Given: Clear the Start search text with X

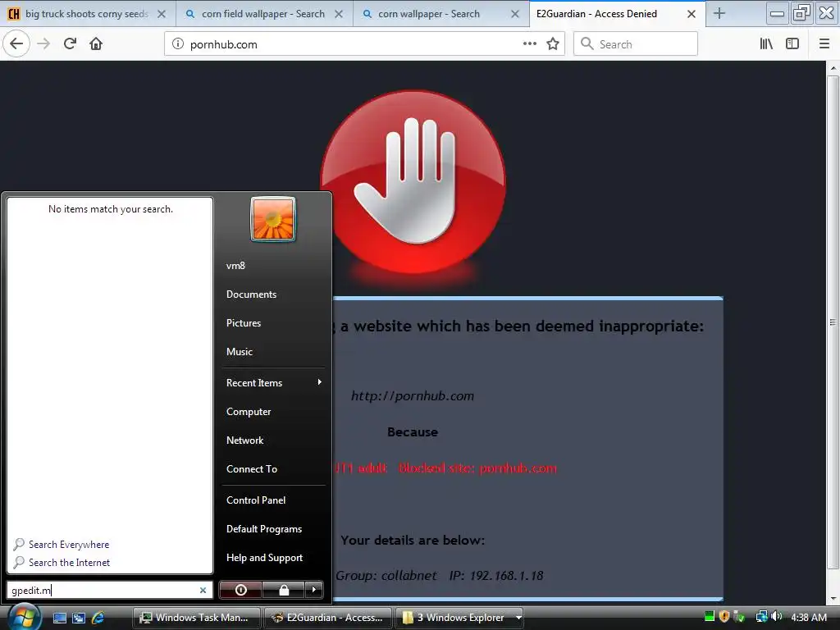Looking at the screenshot, I should (203, 590).
